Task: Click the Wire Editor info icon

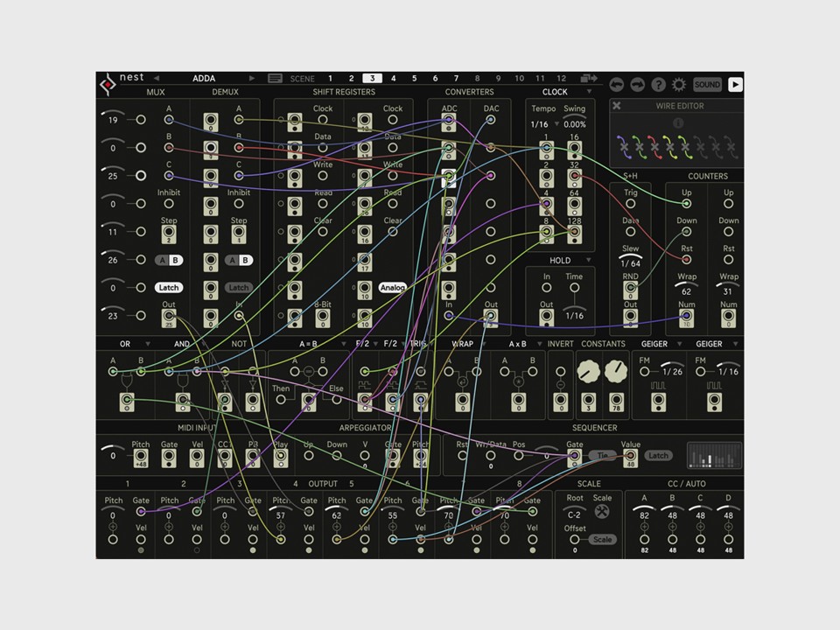Action: (x=678, y=122)
